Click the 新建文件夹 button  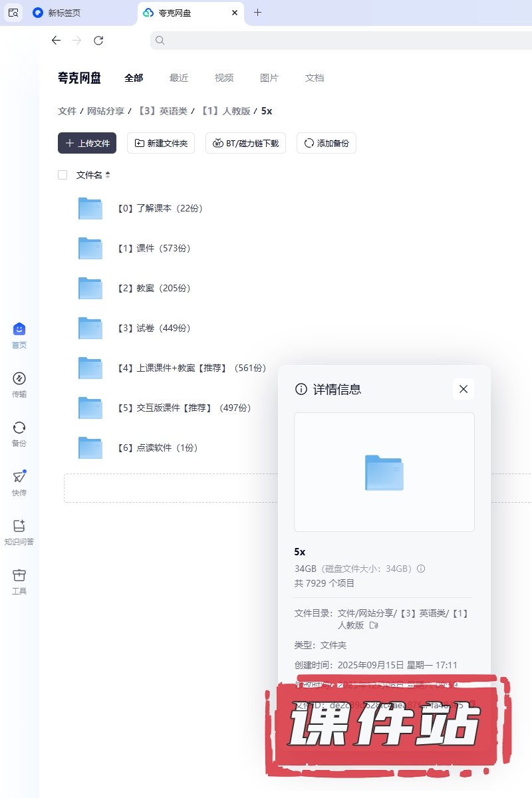click(161, 143)
